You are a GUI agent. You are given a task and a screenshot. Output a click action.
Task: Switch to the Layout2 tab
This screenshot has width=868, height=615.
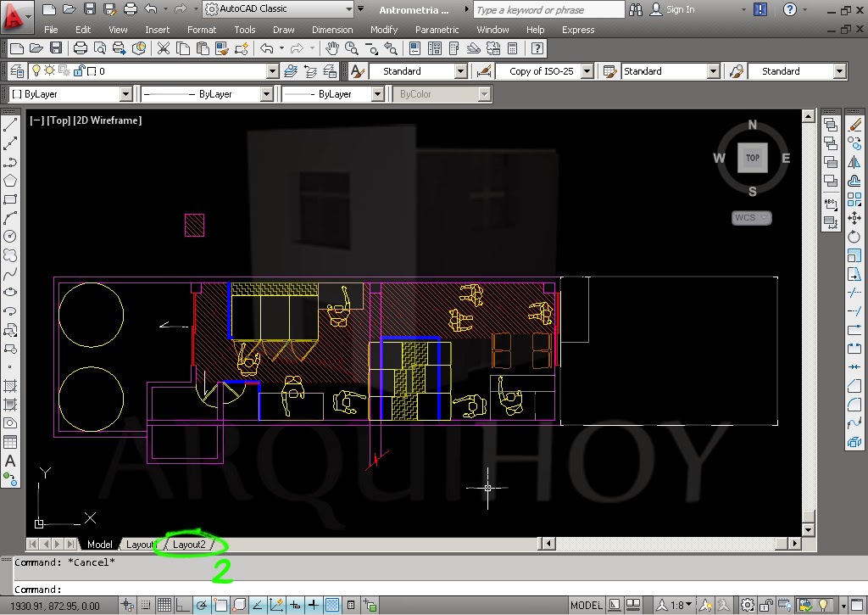tap(190, 544)
